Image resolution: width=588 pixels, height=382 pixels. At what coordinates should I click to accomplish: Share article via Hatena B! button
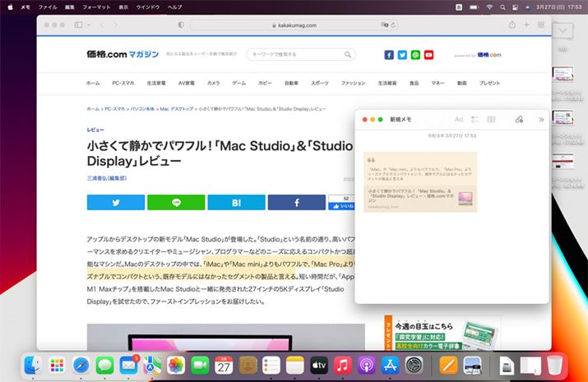tap(237, 202)
